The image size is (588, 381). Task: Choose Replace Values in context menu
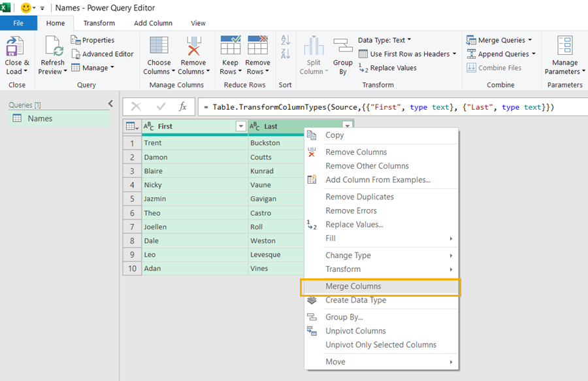coord(381,225)
